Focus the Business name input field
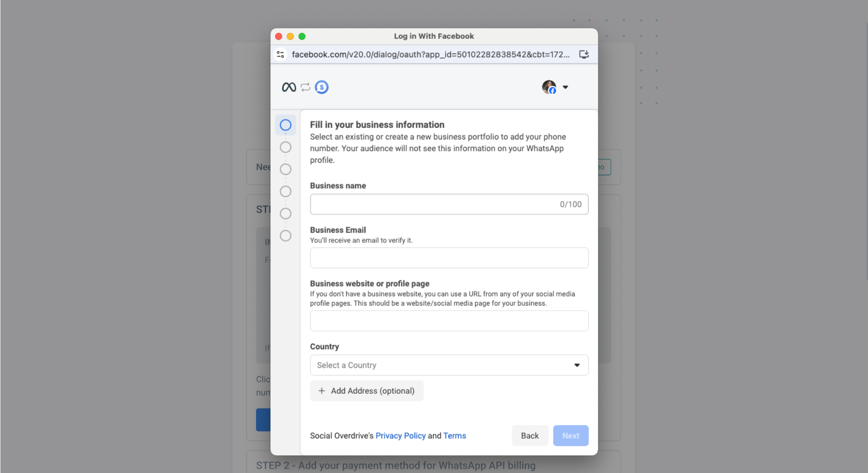 point(449,204)
